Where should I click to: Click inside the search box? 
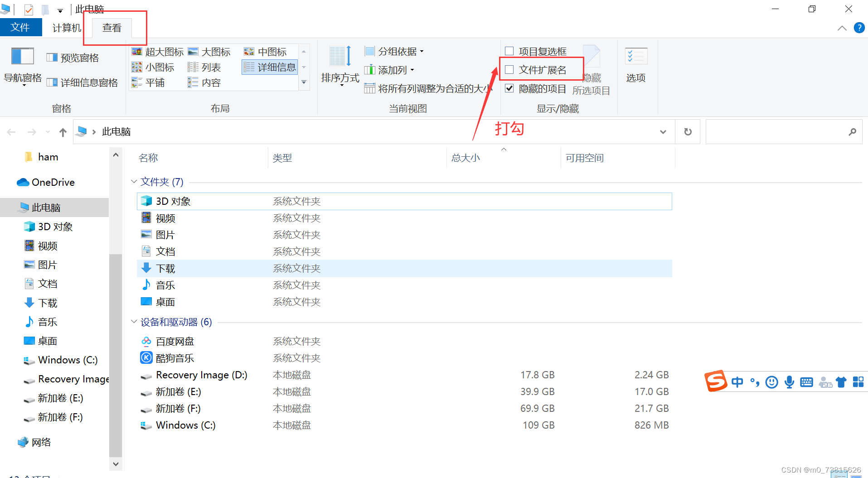click(780, 131)
